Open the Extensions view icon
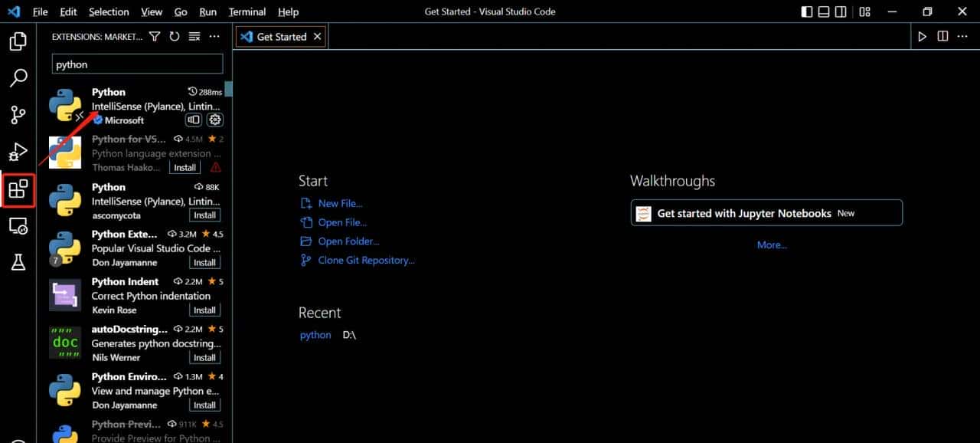 click(x=18, y=189)
